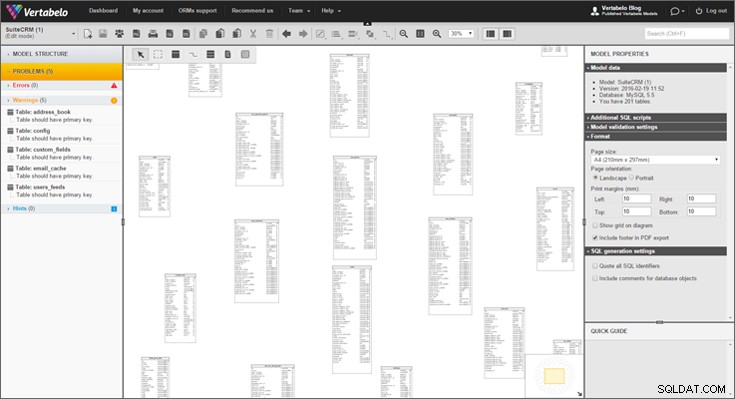Screen dimensions: 735x399
Task: Click the print icon in toolbar
Action: point(153,34)
